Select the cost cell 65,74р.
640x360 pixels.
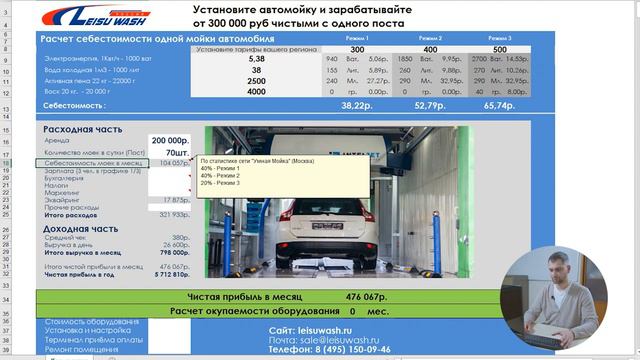(500, 106)
